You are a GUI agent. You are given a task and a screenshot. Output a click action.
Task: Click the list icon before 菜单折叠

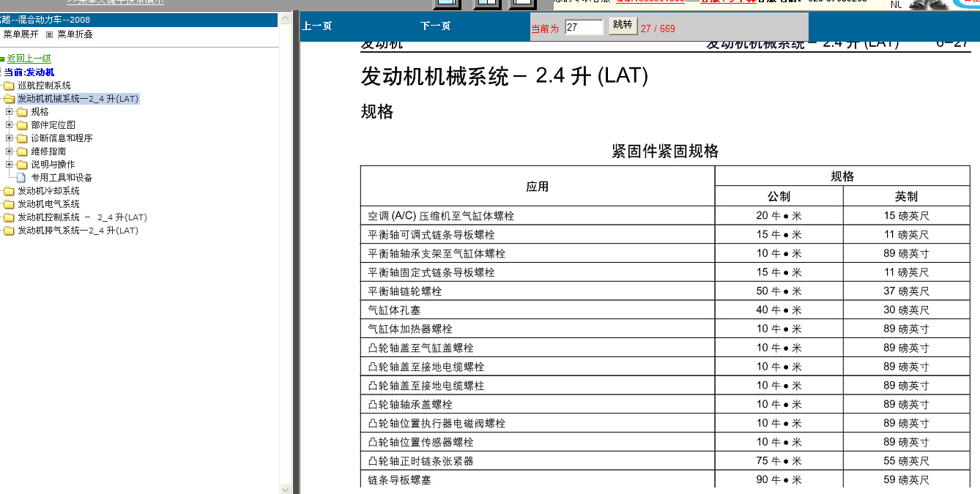pyautogui.click(x=49, y=34)
